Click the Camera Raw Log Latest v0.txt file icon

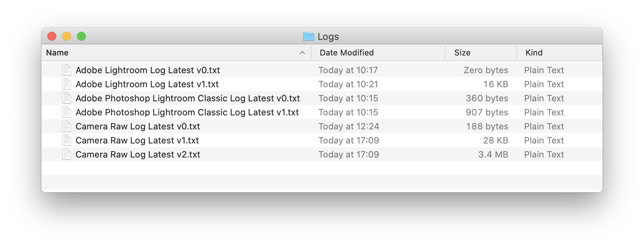(67, 126)
